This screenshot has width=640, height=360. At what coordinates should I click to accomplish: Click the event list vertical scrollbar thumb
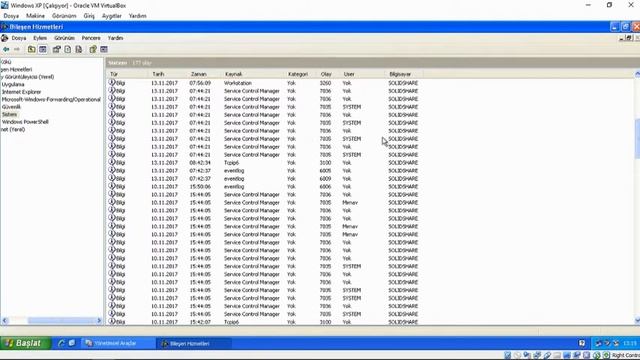637,139
